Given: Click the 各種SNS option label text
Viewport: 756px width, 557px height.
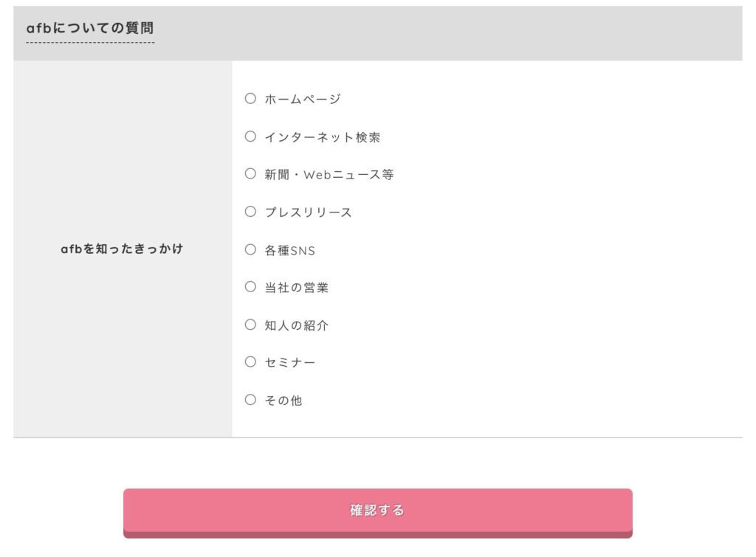Looking at the screenshot, I should (289, 251).
